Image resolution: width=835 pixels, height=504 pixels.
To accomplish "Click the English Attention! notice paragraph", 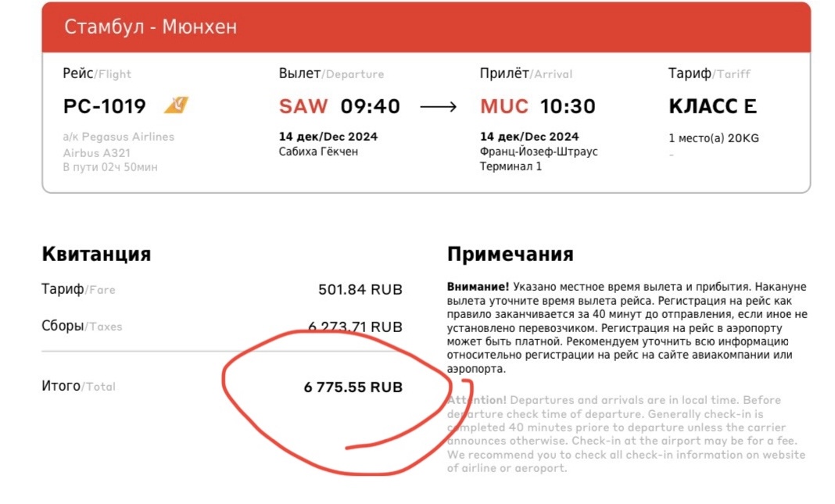I will click(626, 434).
